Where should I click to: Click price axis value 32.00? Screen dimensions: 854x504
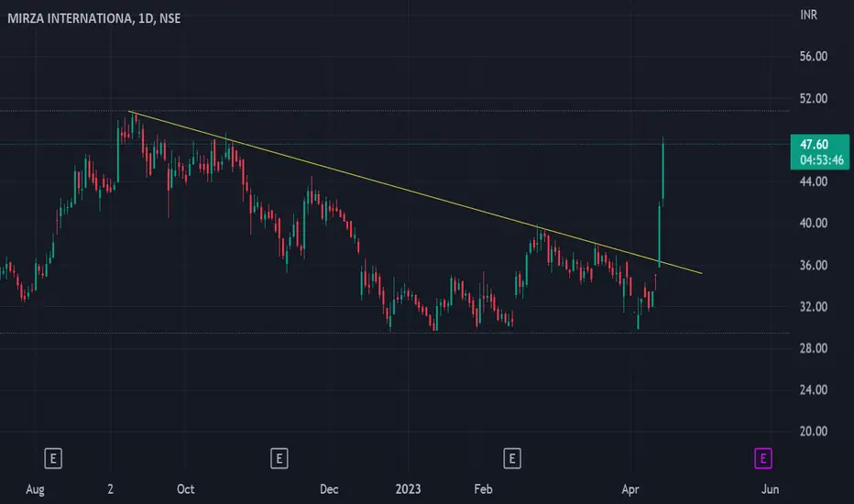point(813,307)
